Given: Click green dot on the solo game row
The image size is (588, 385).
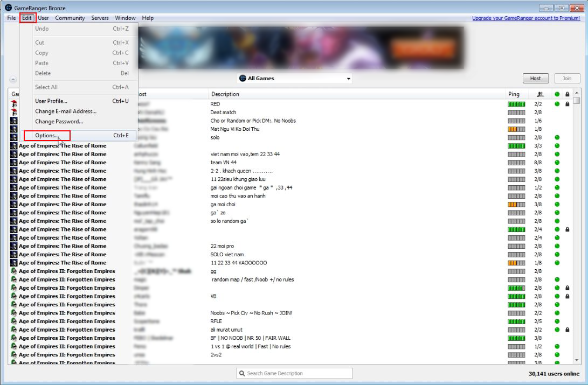Looking at the screenshot, I should [x=557, y=137].
